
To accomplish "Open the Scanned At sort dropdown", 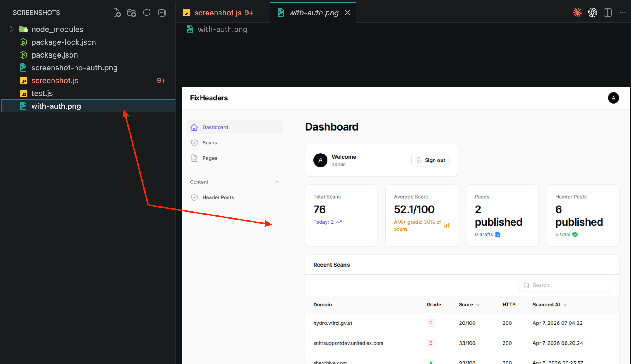I will click(x=565, y=304).
